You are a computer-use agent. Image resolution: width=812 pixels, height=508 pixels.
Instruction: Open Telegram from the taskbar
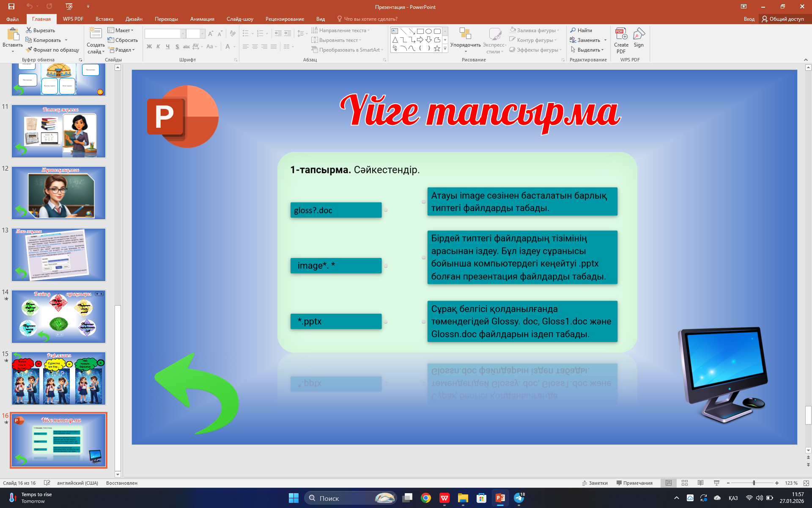click(519, 498)
